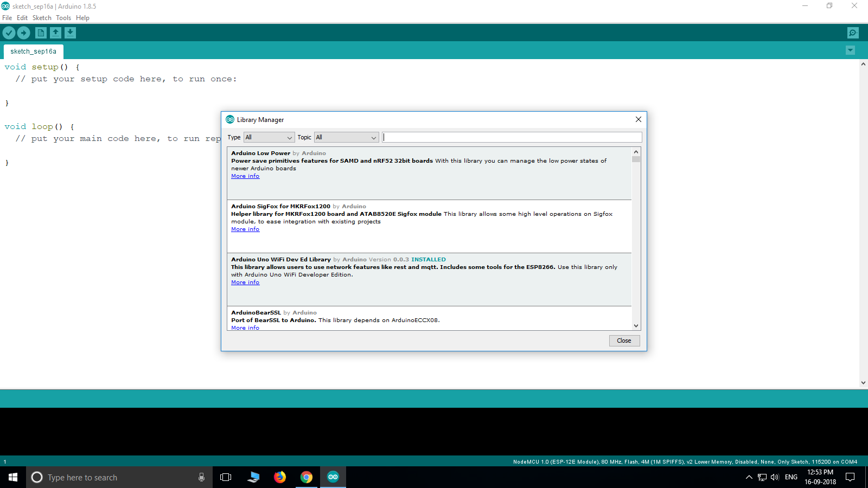
Task: Expand the sketch tab dropdown arrow
Action: pos(850,50)
